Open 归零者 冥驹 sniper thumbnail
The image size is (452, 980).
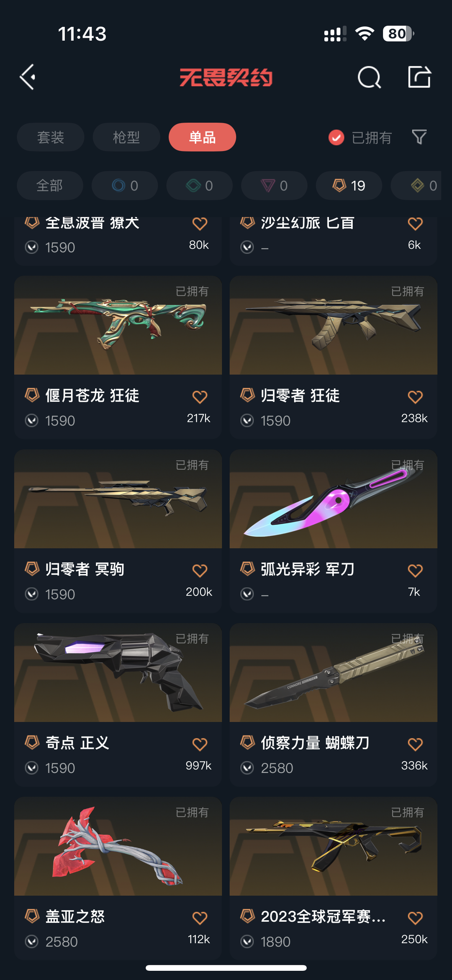tap(118, 499)
